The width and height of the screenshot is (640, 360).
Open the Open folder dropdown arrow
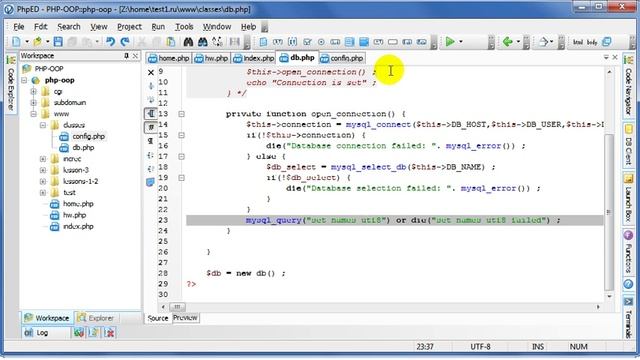pos(48,42)
